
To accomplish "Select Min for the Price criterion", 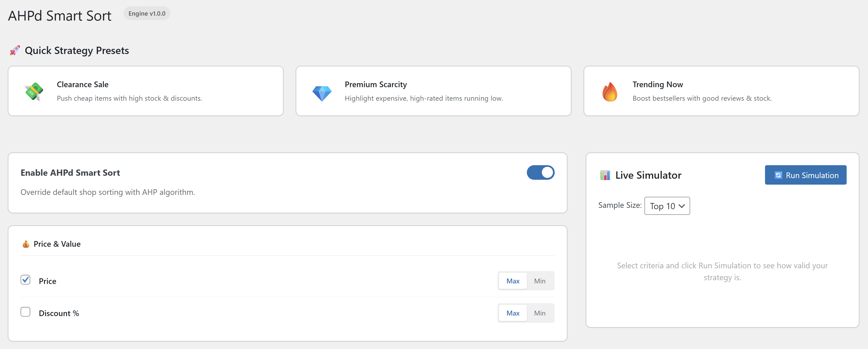I will (x=540, y=281).
